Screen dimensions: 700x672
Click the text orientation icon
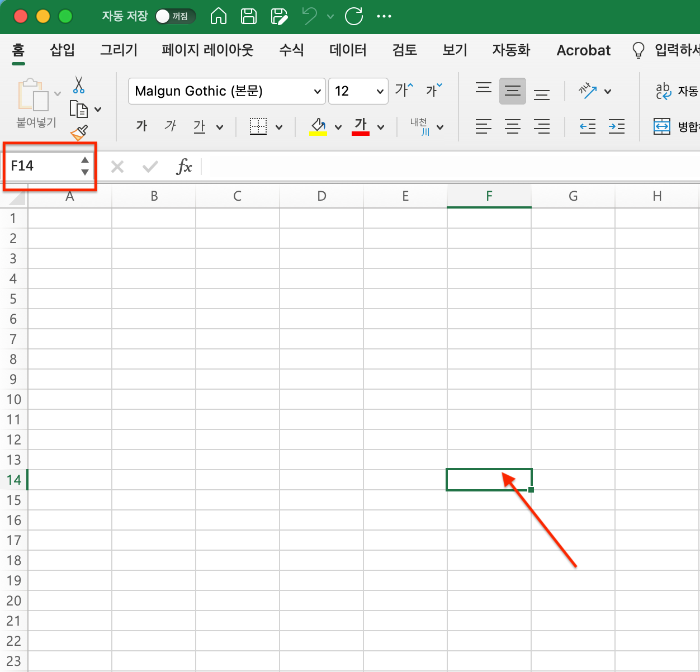(588, 91)
